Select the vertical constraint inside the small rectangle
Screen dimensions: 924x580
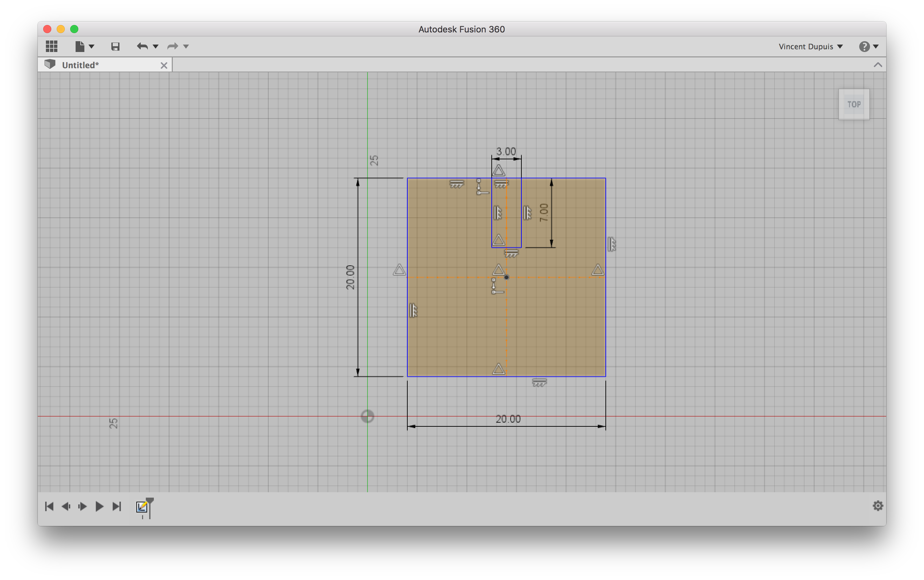[497, 212]
